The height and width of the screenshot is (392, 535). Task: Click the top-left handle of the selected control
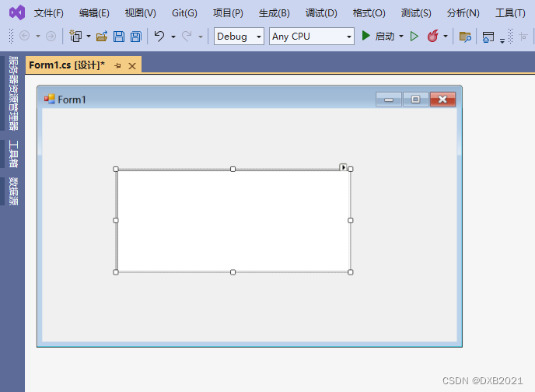pyautogui.click(x=116, y=169)
